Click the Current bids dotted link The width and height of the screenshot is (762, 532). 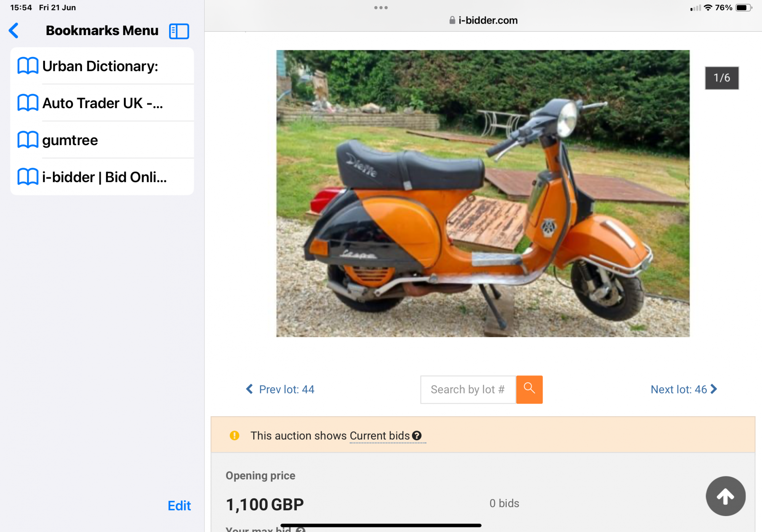pyautogui.click(x=379, y=436)
